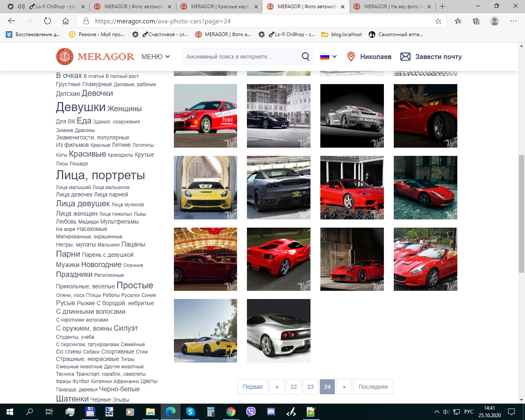
Task: Open the Лица, портреты category link
Action: point(100,175)
